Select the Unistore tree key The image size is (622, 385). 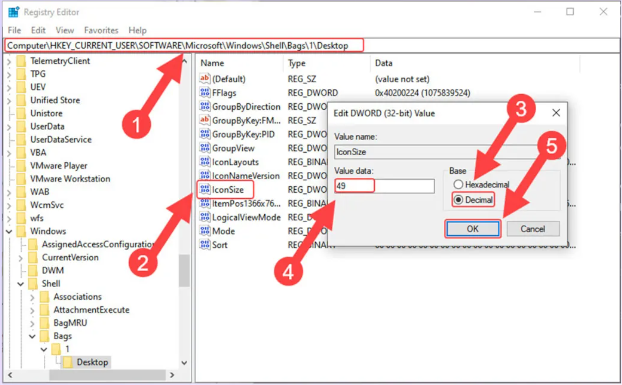(46, 113)
